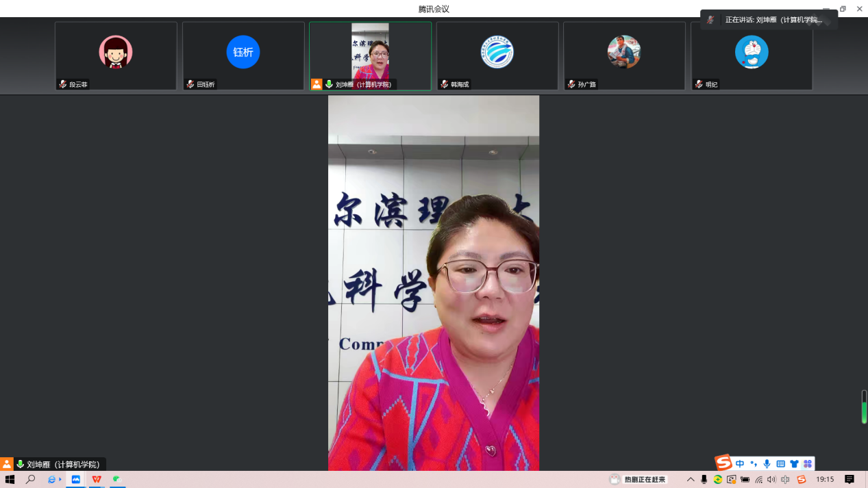Open the Windows Start menu
The width and height of the screenshot is (868, 488).
(x=10, y=480)
